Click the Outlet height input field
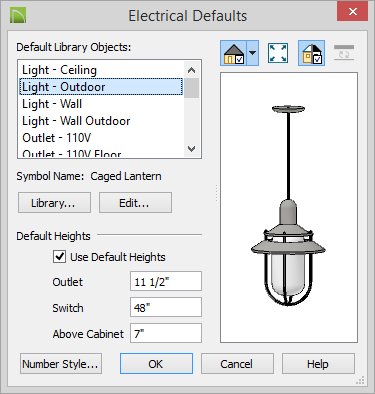 pyautogui.click(x=166, y=281)
